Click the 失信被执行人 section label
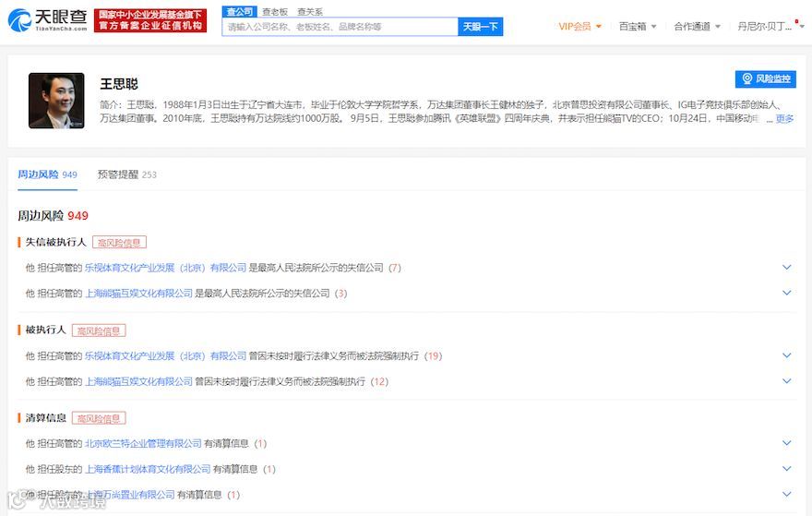This screenshot has height=516, width=812. [56, 242]
